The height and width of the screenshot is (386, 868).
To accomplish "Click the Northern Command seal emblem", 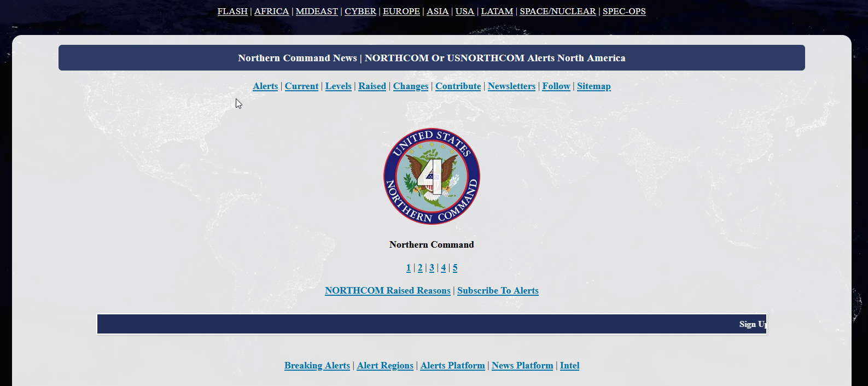I will (432, 177).
